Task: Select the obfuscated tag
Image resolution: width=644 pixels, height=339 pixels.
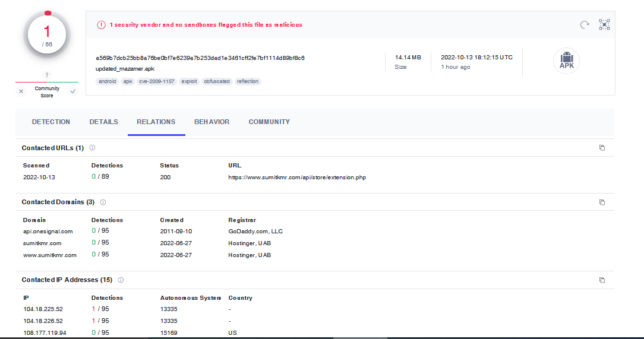Action: tap(217, 81)
